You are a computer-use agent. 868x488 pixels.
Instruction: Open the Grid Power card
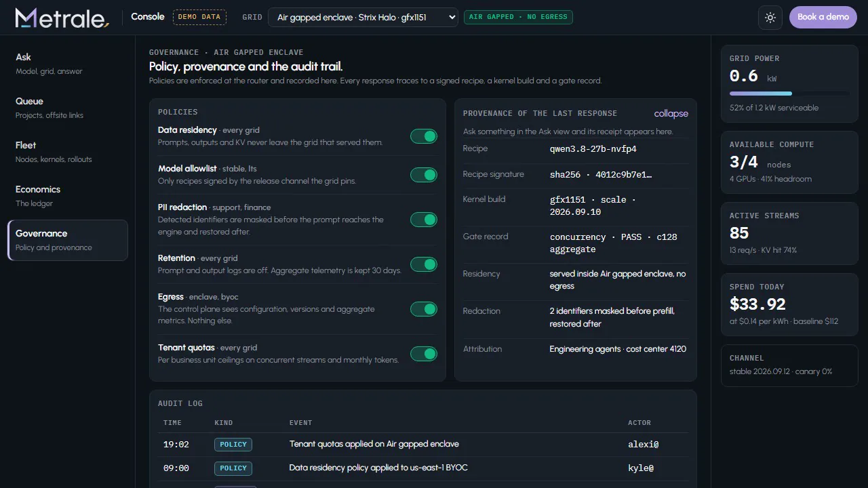(x=789, y=83)
